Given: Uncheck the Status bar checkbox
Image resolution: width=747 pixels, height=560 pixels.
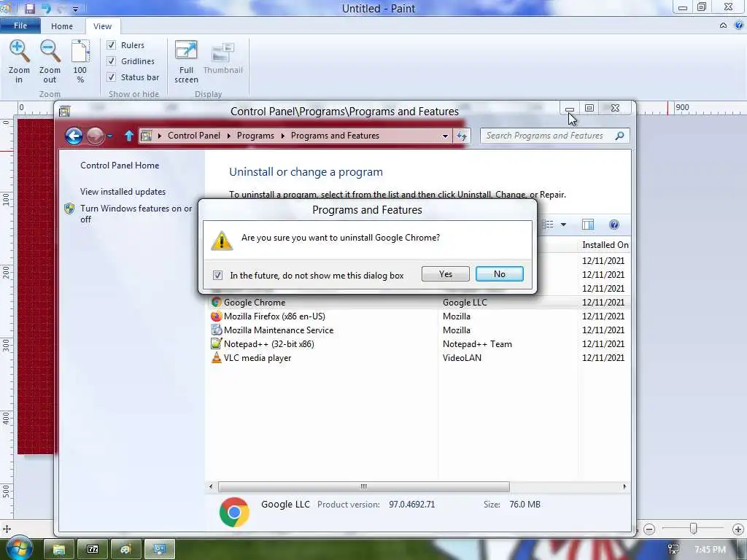Looking at the screenshot, I should pyautogui.click(x=111, y=77).
